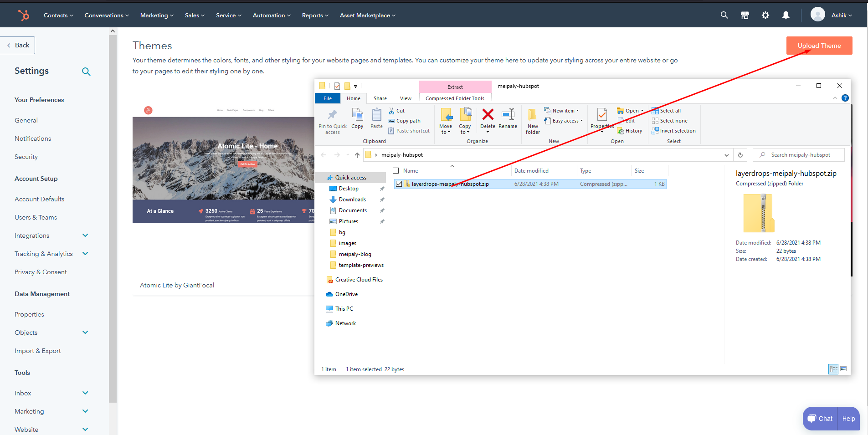The image size is (868, 435).
Task: Open Users & Teams settings
Action: click(36, 217)
